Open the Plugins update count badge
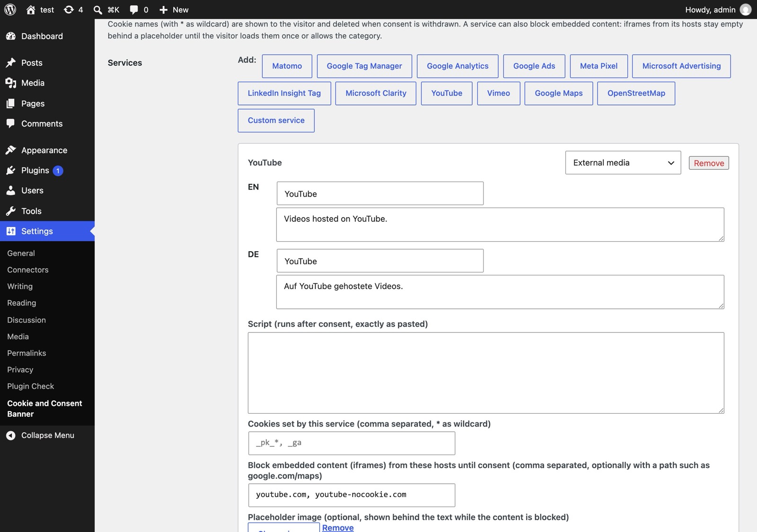Image resolution: width=757 pixels, height=532 pixels. pyautogui.click(x=58, y=171)
